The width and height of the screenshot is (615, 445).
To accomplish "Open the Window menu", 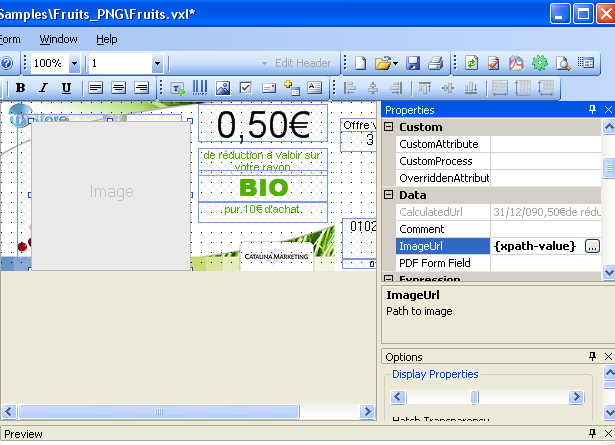I will point(58,39).
